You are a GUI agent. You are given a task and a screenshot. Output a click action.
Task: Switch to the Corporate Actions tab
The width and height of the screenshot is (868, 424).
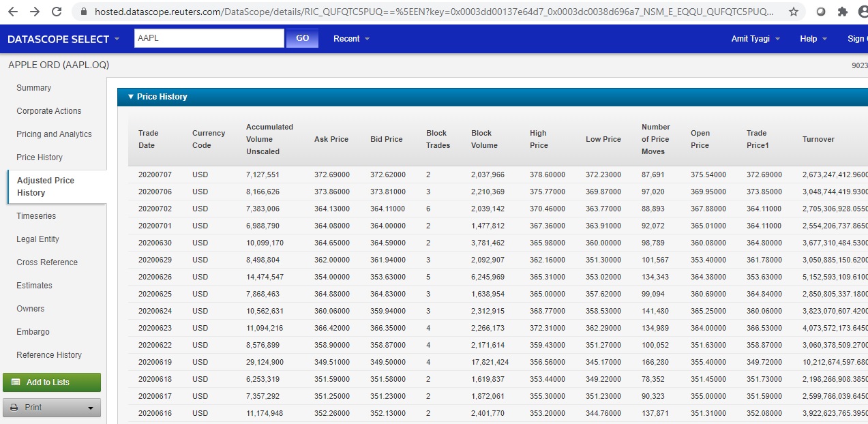click(x=48, y=111)
